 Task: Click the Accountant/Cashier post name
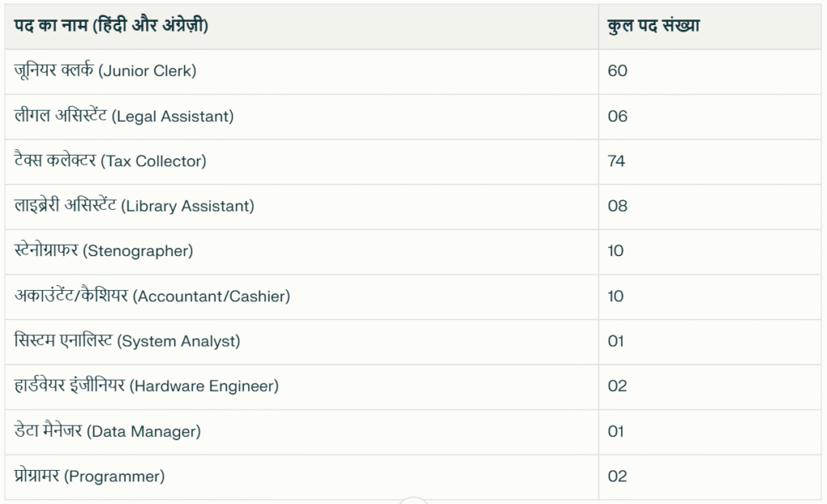point(153,296)
